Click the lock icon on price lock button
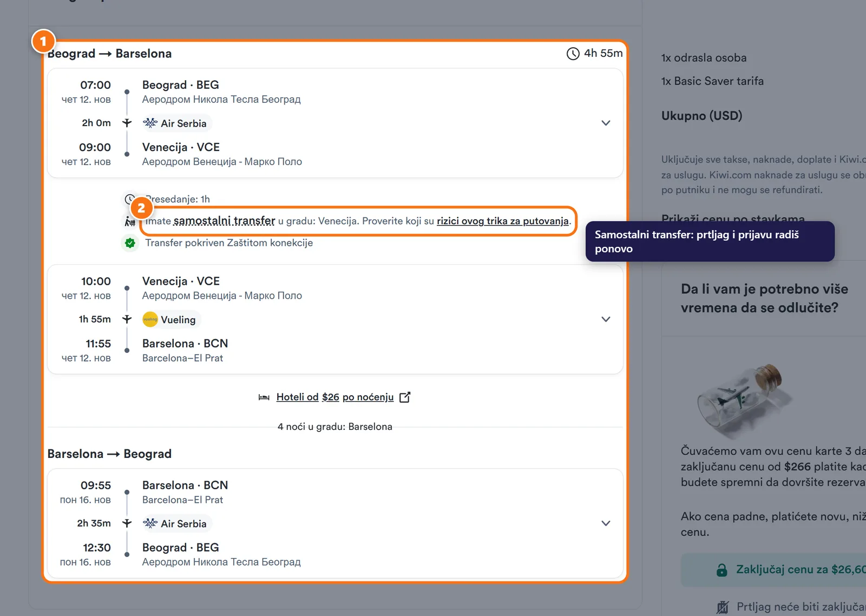The image size is (866, 616). point(722,570)
